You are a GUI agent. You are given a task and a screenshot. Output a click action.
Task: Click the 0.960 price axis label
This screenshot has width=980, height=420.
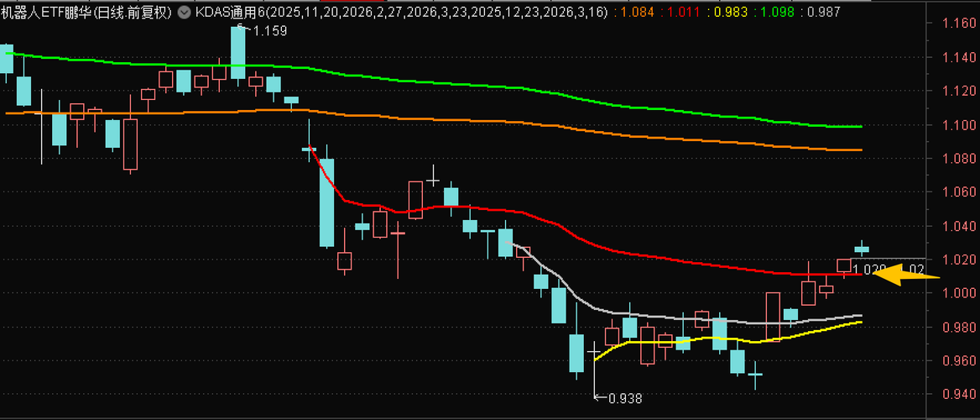958,360
